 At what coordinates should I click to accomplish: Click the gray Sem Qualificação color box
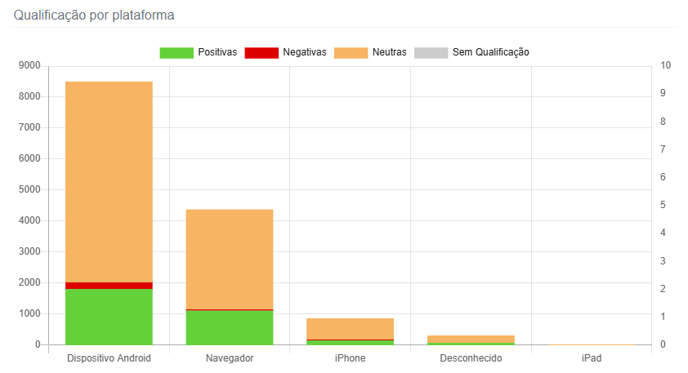431,53
